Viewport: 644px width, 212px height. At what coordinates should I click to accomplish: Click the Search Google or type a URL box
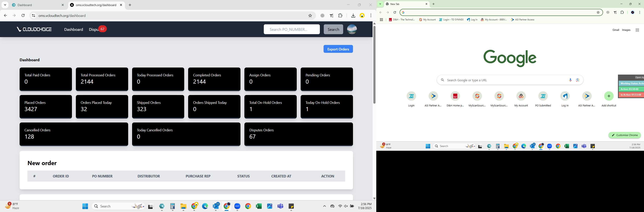click(510, 80)
